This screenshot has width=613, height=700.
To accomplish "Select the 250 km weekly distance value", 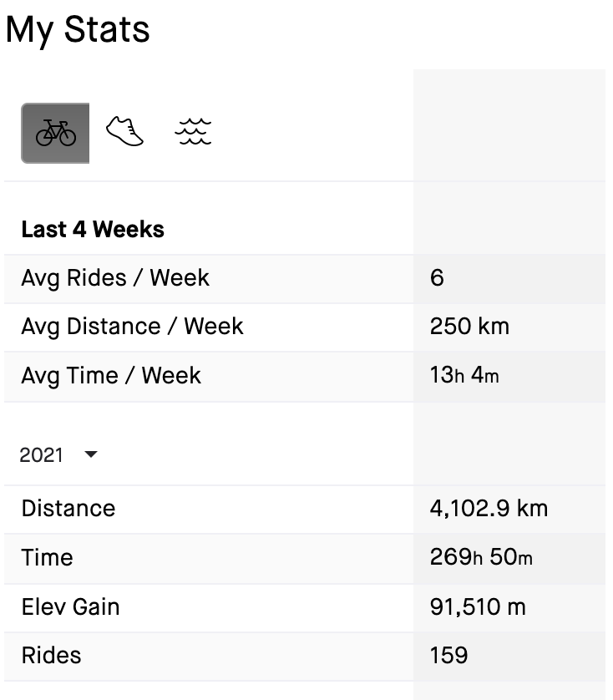I will [x=469, y=327].
